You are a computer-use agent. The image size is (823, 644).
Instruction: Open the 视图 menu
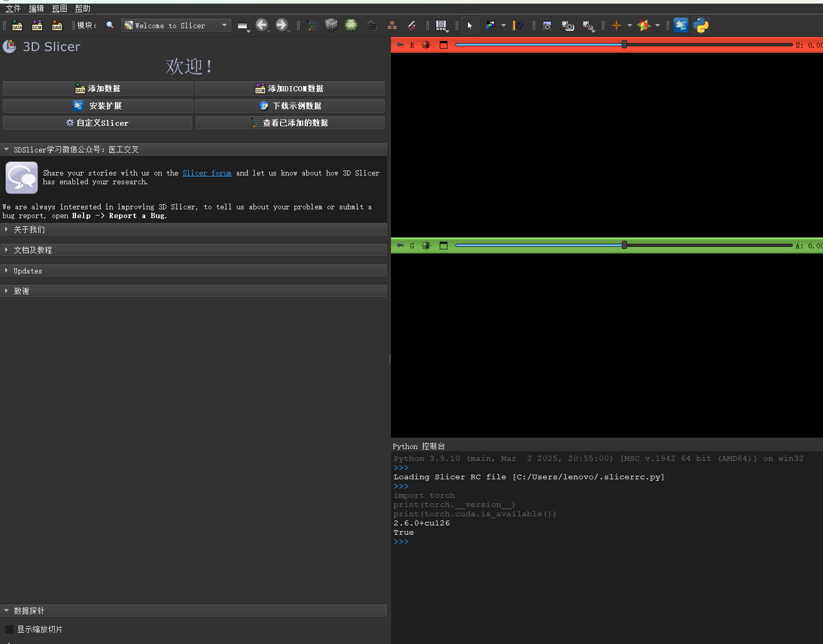(60, 8)
